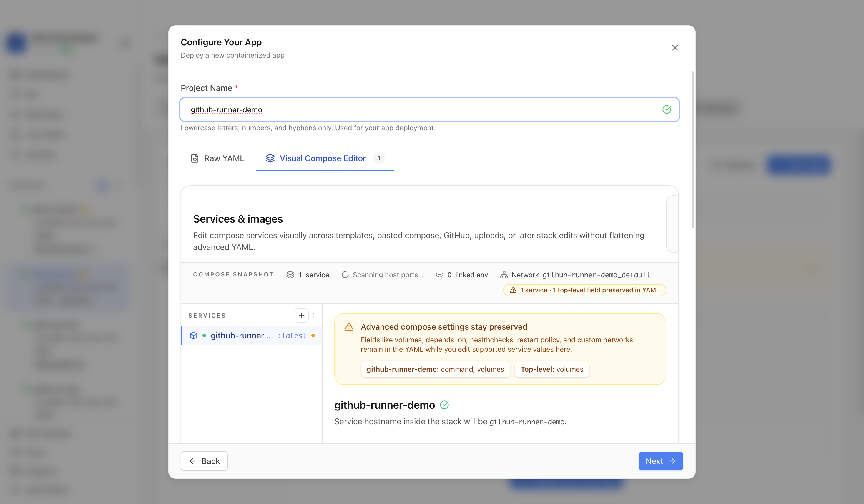Click the green check beside github-runner-demo heading
This screenshot has height=504, width=864.
pyautogui.click(x=444, y=405)
